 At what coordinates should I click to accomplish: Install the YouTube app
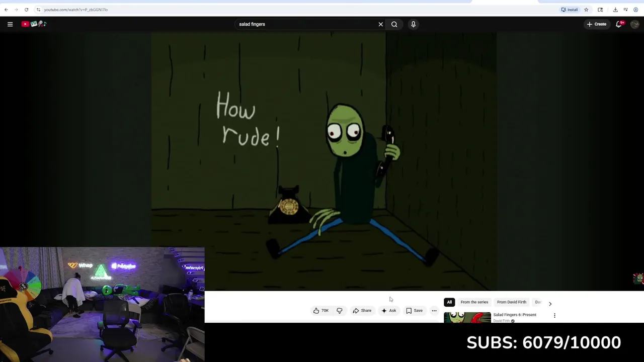pos(570,10)
